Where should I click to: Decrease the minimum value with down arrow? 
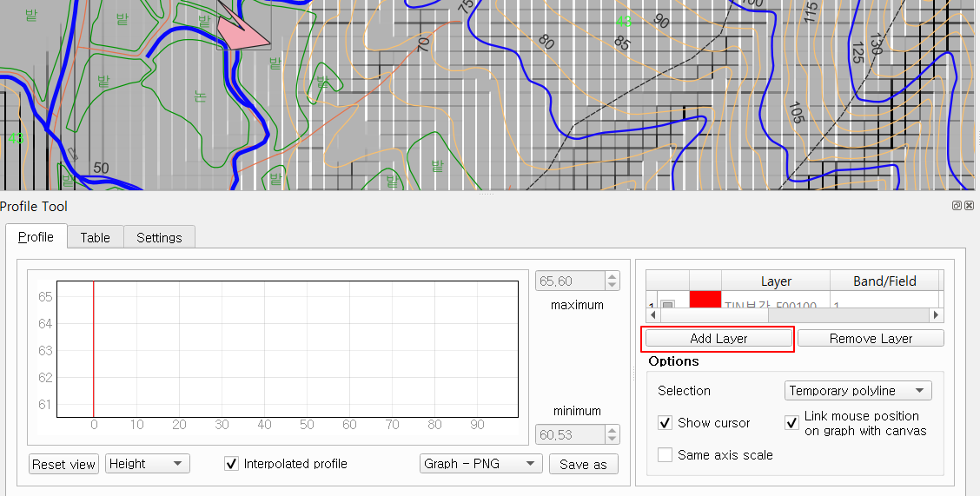[612, 440]
